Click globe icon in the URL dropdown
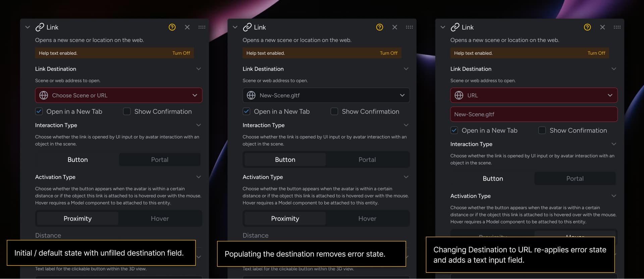Image resolution: width=644 pixels, height=279 pixels. pyautogui.click(x=459, y=95)
